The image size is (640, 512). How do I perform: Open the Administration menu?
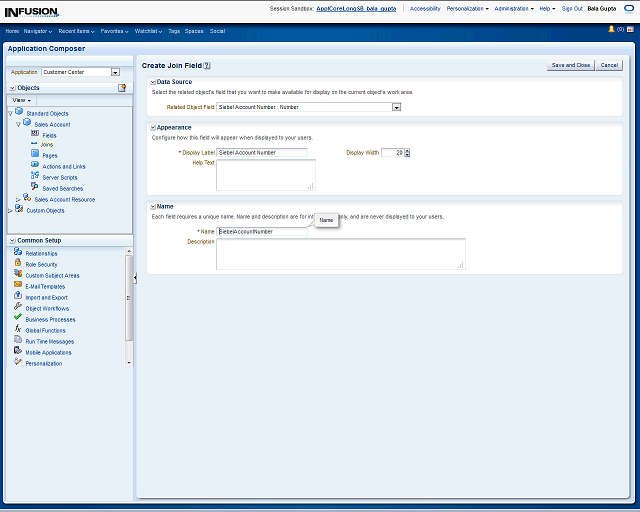pyautogui.click(x=514, y=8)
